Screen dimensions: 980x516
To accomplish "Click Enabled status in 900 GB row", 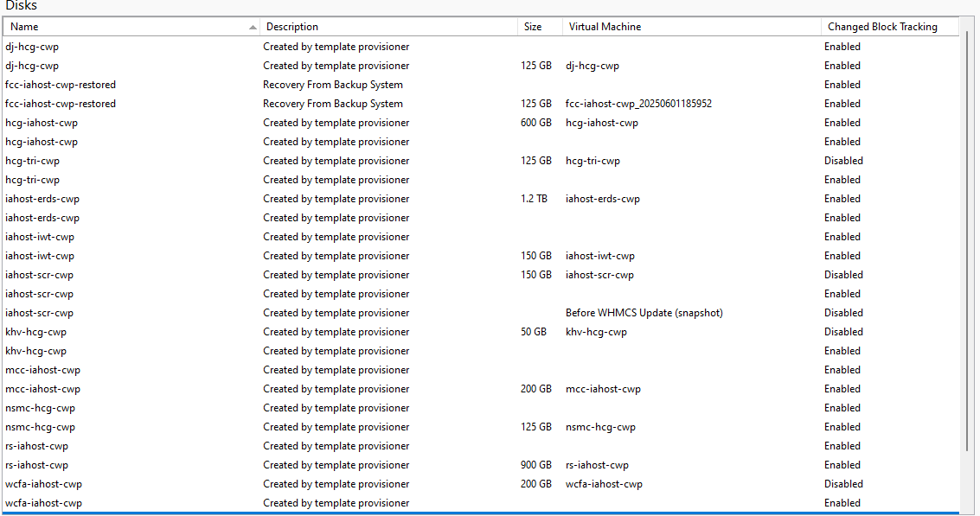I will (x=842, y=465).
